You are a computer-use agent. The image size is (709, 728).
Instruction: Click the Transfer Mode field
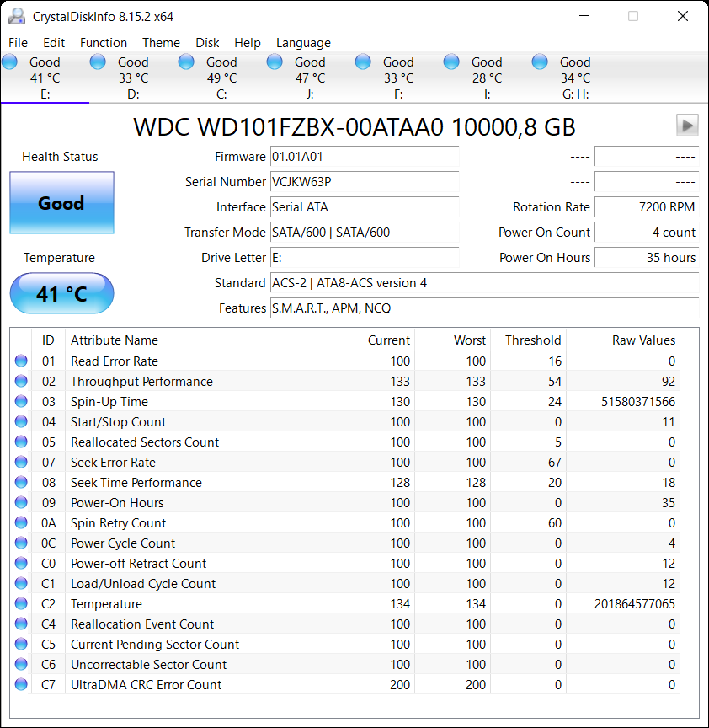tap(365, 233)
